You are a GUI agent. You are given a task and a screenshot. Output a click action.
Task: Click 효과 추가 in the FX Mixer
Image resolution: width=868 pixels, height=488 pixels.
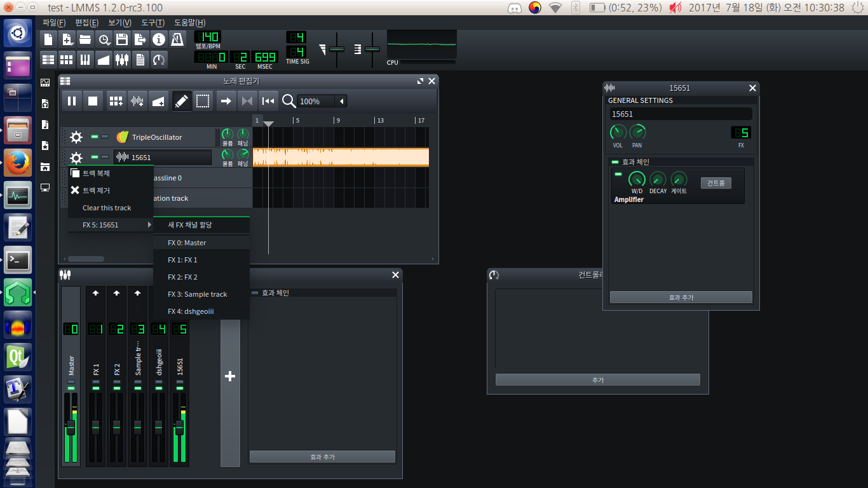coord(322,457)
